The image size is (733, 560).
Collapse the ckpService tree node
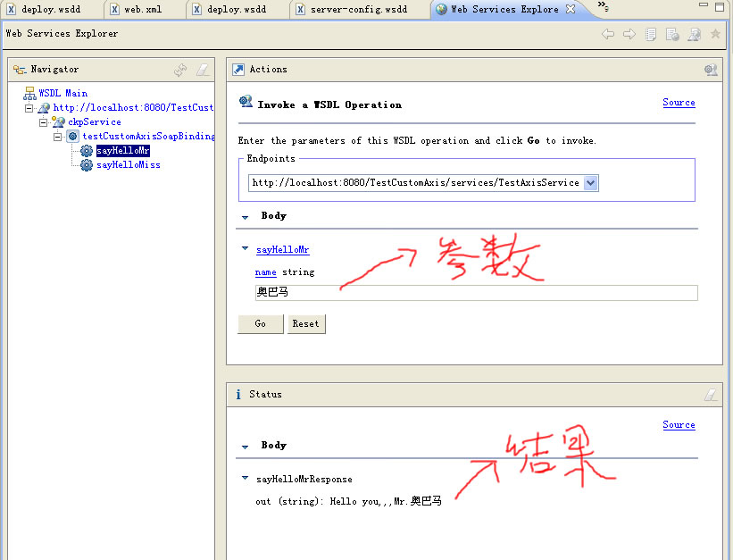coord(44,122)
